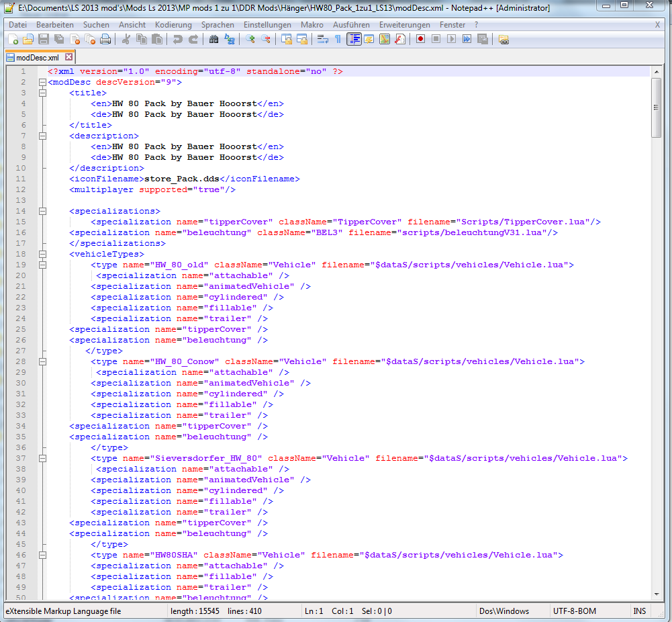The image size is (672, 622).
Task: Collapse the Sieversdorfer_HW_80 type fold line 37
Action: (x=42, y=458)
